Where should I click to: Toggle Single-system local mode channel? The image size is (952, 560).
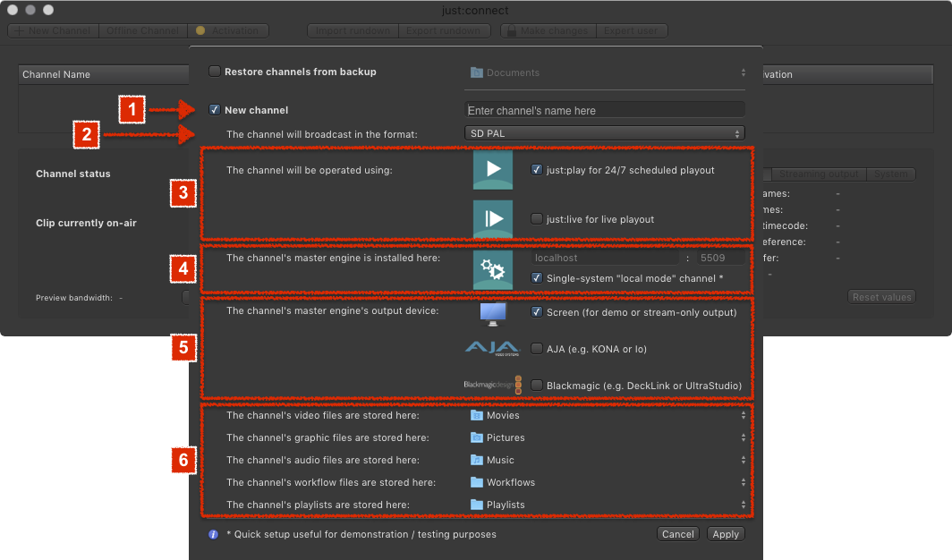[536, 278]
